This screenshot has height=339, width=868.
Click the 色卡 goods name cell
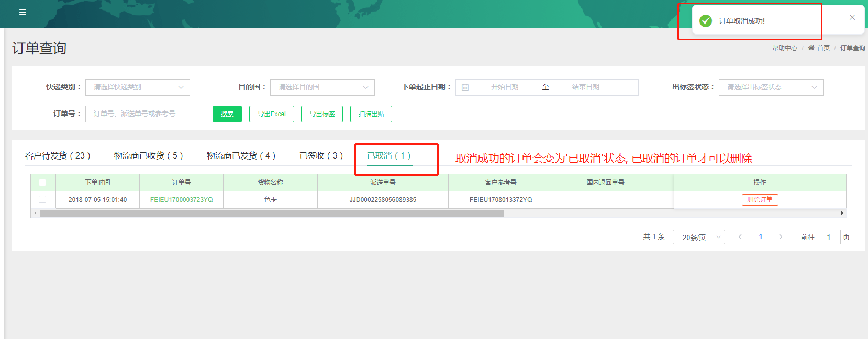click(x=271, y=200)
